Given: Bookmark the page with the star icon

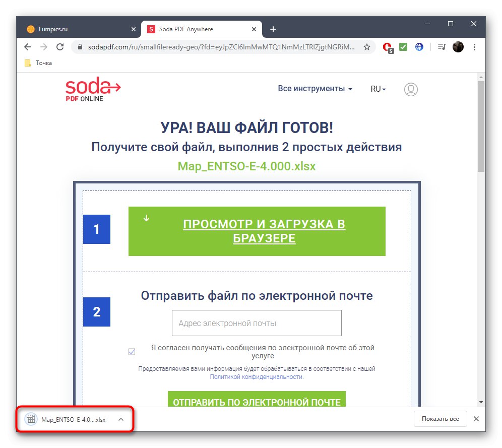Looking at the screenshot, I should [x=367, y=47].
